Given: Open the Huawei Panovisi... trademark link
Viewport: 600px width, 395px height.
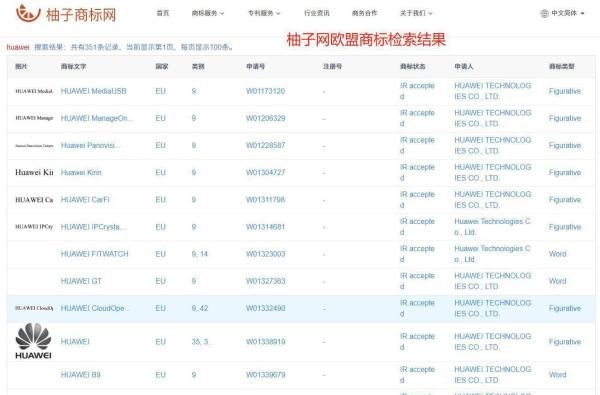Looking at the screenshot, I should [x=90, y=145].
